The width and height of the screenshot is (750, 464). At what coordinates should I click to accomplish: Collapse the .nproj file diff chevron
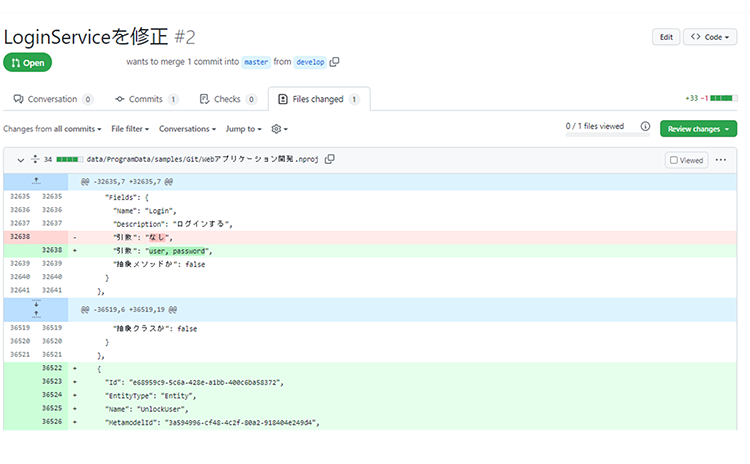pos(21,160)
